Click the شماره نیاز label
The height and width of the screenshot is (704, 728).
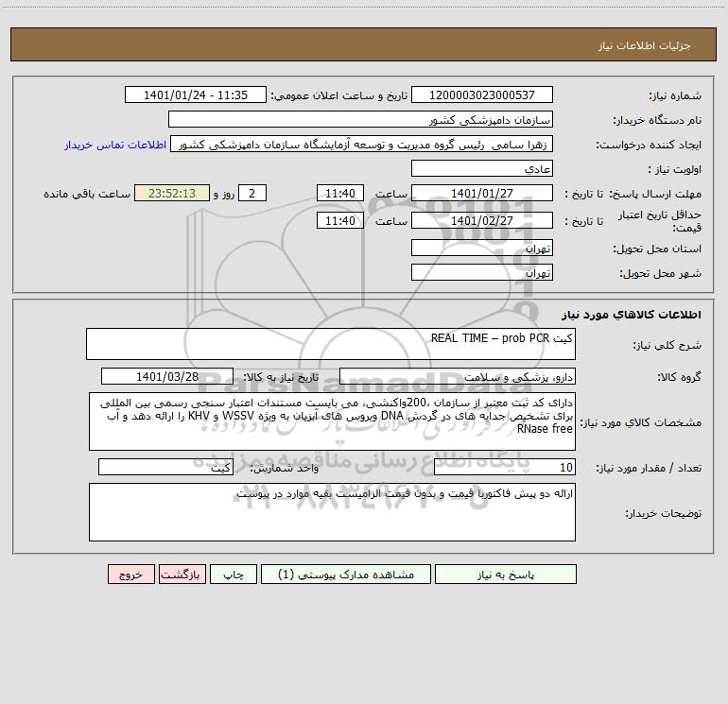675,96
